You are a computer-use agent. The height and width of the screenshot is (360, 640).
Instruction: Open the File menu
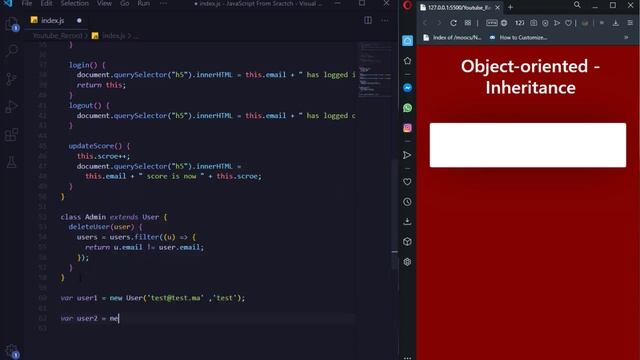27,3
